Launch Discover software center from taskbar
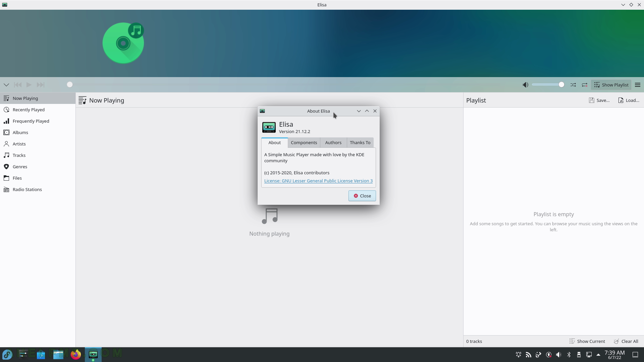The width and height of the screenshot is (644, 362). (41, 354)
